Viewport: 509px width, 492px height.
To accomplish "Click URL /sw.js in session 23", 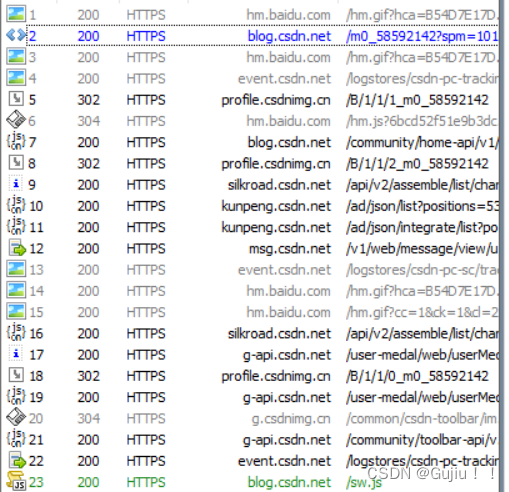I will (x=364, y=482).
